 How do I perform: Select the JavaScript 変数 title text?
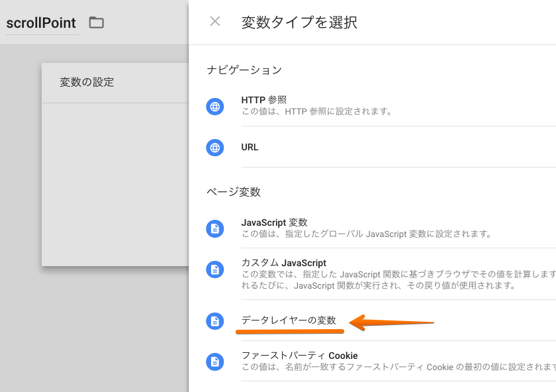click(274, 222)
